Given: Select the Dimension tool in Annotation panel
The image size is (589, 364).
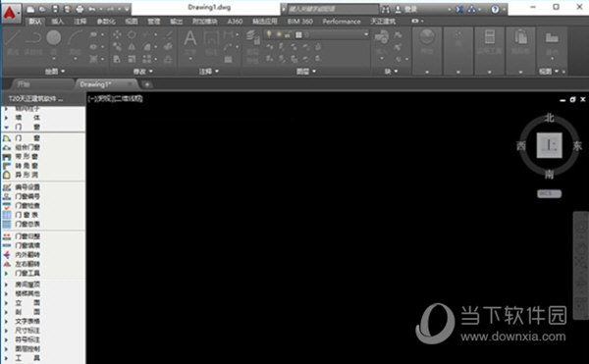Looking at the screenshot, I should coord(211,42).
